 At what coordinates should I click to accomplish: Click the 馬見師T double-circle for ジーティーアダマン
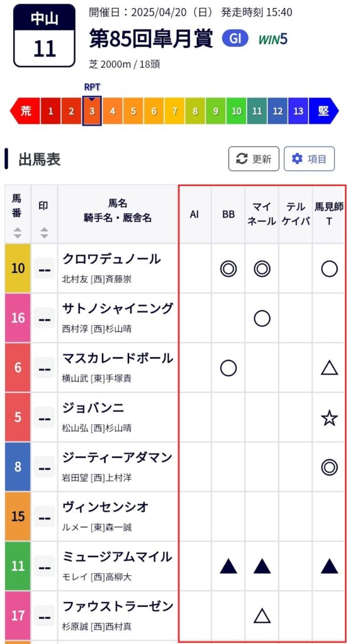(329, 467)
